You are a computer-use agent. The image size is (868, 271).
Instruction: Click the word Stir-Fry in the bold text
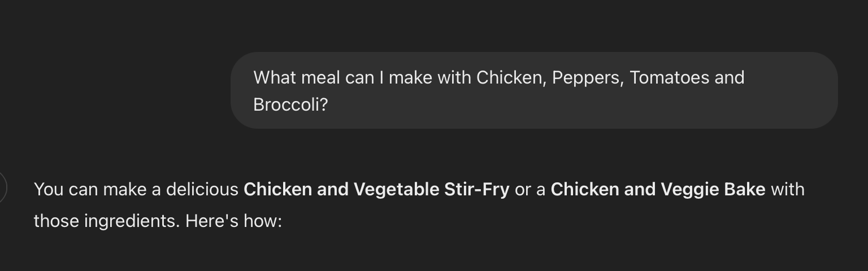[x=477, y=190]
